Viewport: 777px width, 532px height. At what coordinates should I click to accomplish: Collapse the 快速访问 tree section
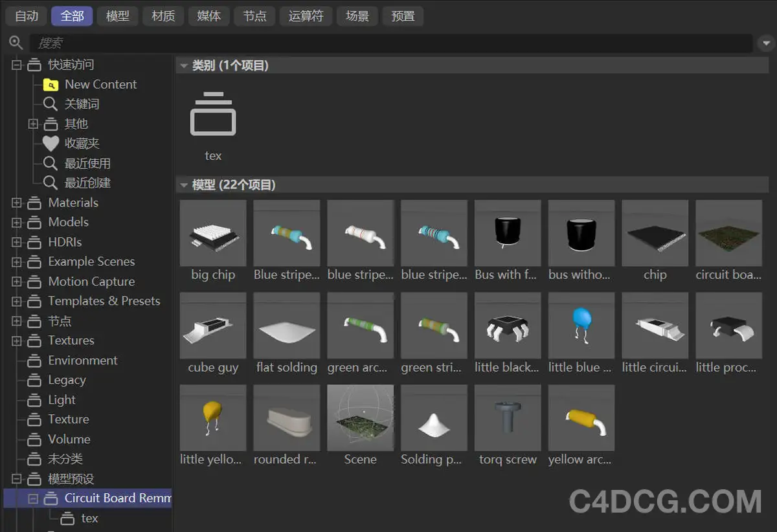17,65
